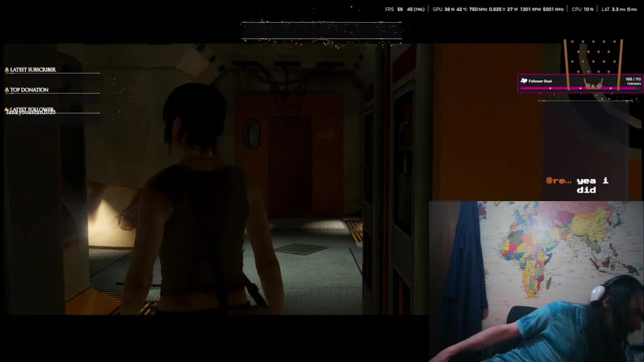Click the 0.925 V voltage value
This screenshot has height=362, width=644.
coord(498,10)
